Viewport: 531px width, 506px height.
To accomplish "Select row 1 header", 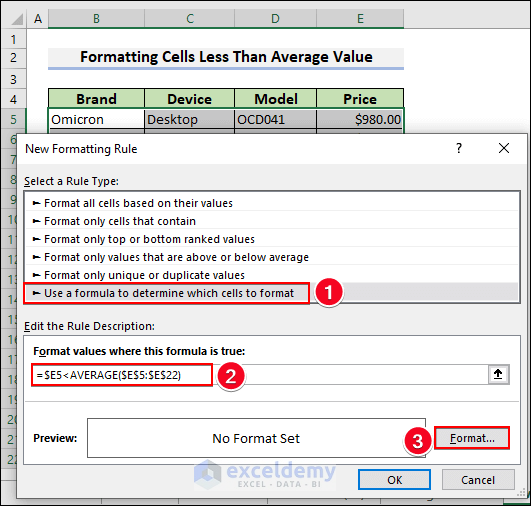I will (x=13, y=39).
